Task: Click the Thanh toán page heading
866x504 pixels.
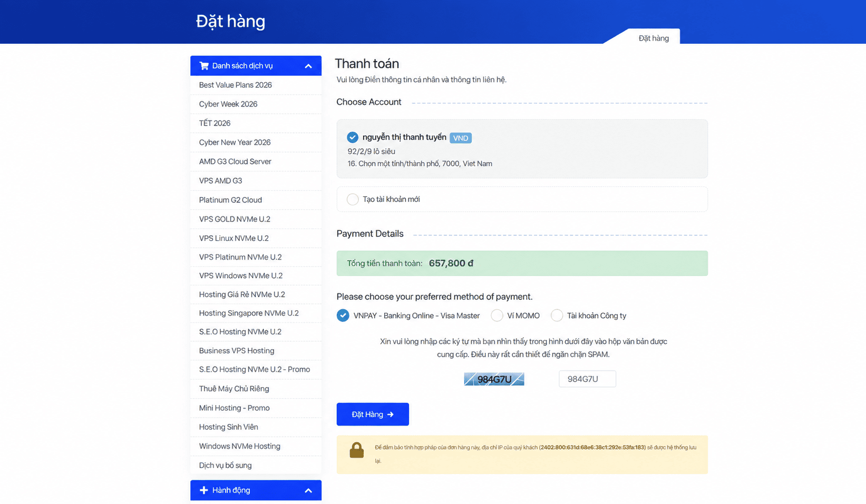Action: coord(367,64)
